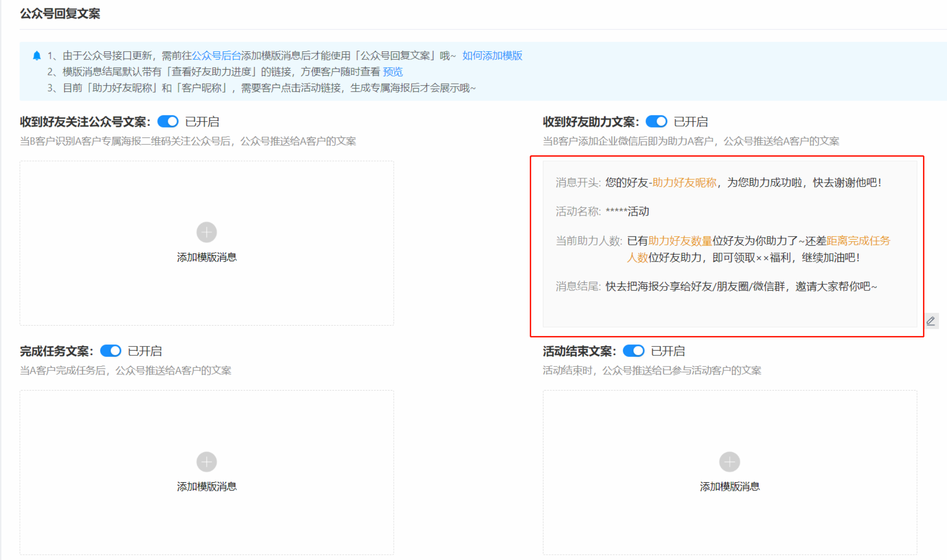Click the 助力好友昵称 orange variable
The width and height of the screenshot is (947, 560).
point(685,183)
